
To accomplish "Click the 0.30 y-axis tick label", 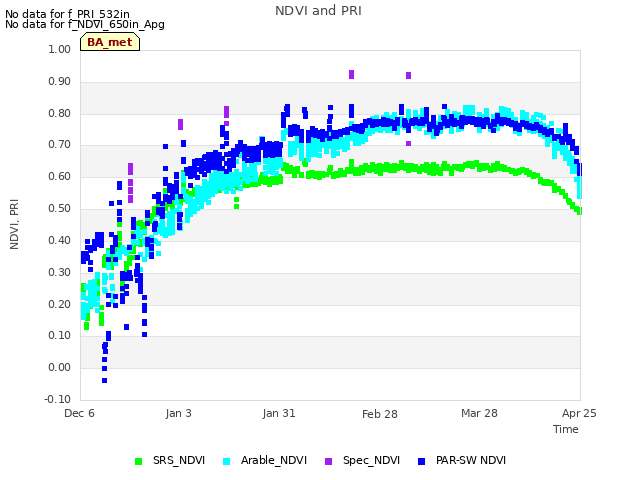I will 60,272.
